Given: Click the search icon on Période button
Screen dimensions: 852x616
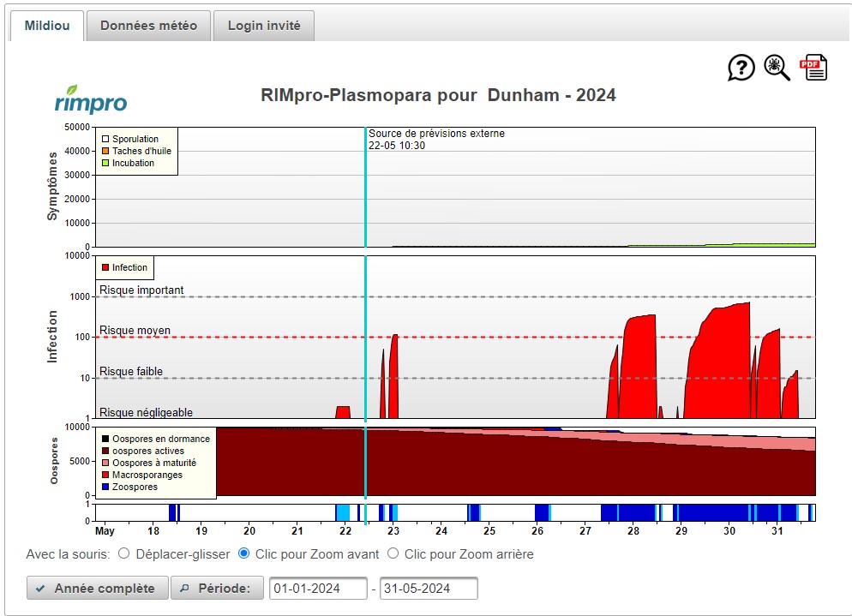Looking at the screenshot, I should pos(184,589).
